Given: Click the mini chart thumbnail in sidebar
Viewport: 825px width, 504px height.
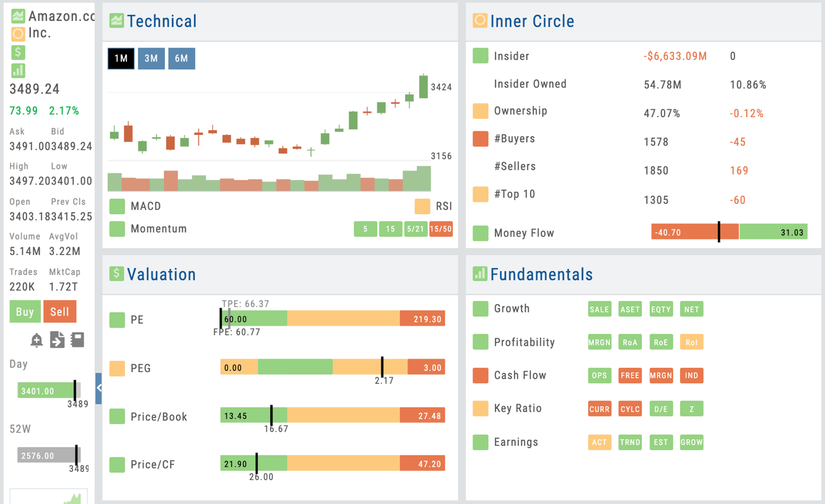Looking at the screenshot, I should point(48,497).
